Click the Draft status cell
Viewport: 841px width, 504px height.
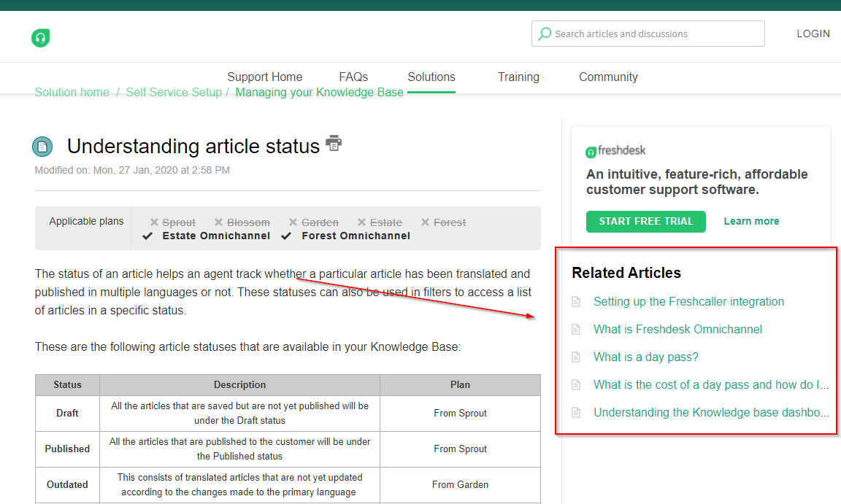point(68,414)
